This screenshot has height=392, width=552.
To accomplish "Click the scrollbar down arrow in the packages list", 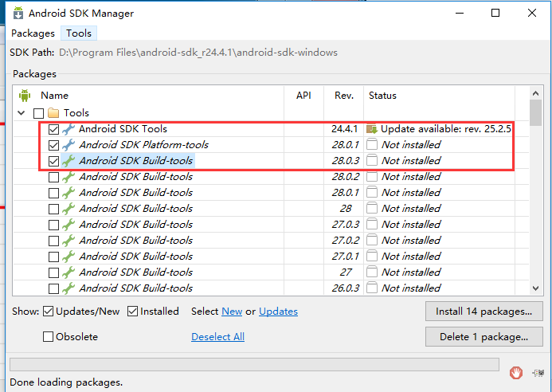I will (536, 288).
